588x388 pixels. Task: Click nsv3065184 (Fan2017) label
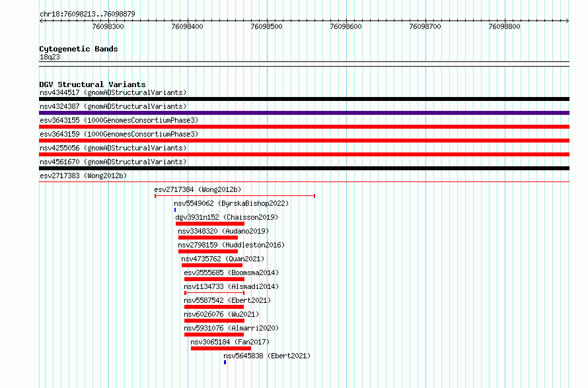230,342
